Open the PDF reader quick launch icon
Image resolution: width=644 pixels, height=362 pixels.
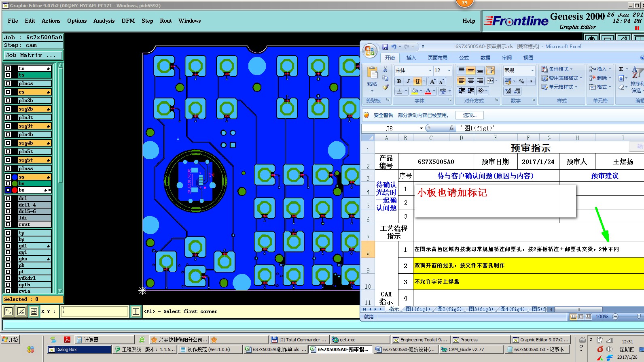[67, 340]
